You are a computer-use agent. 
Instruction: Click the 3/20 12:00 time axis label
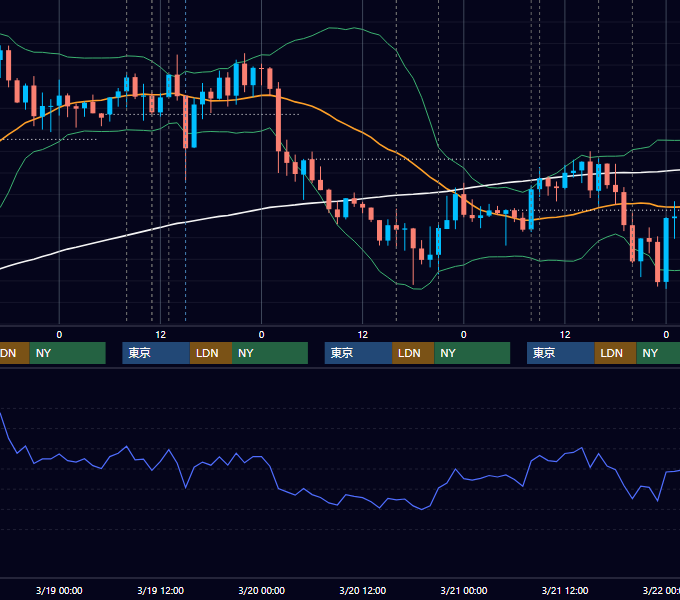coord(363,590)
